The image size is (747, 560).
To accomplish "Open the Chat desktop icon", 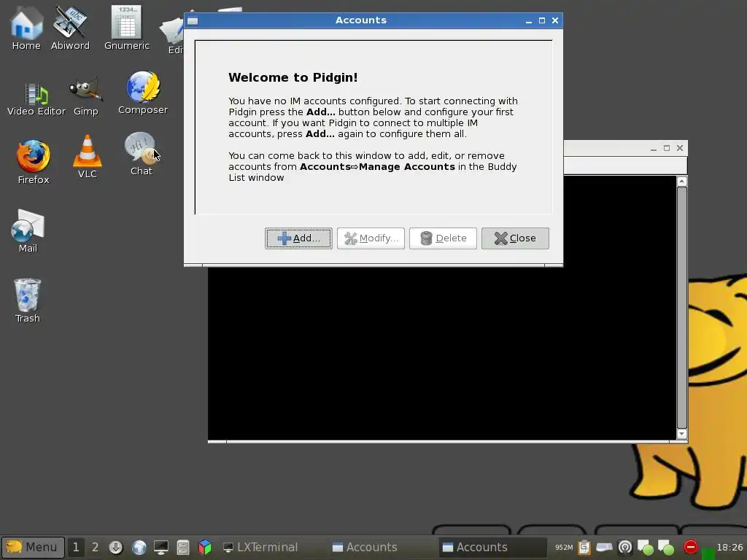I will tap(141, 154).
